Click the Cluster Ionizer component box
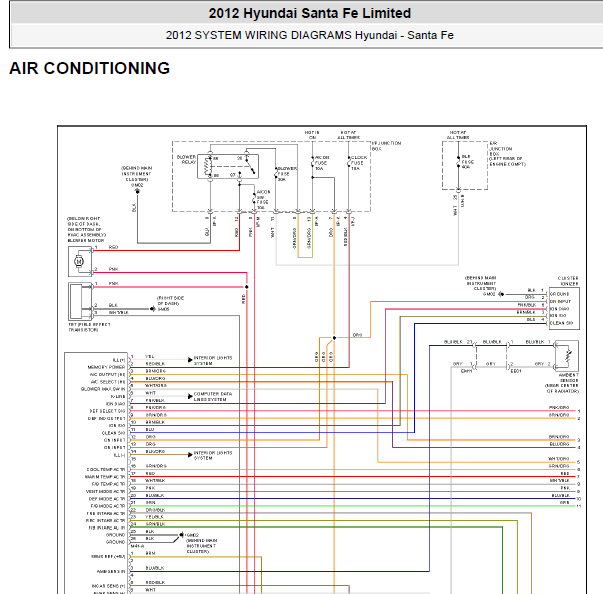 tap(564, 308)
